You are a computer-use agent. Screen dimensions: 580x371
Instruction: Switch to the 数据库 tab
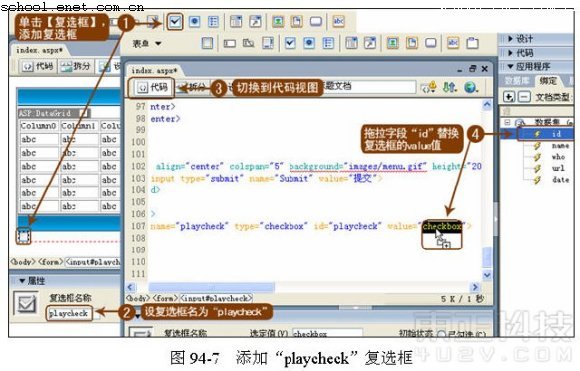[x=517, y=81]
